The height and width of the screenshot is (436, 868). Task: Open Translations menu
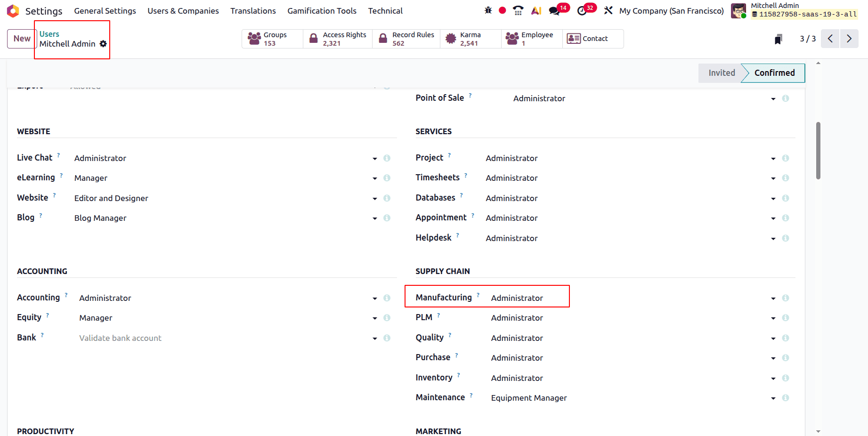click(x=253, y=11)
